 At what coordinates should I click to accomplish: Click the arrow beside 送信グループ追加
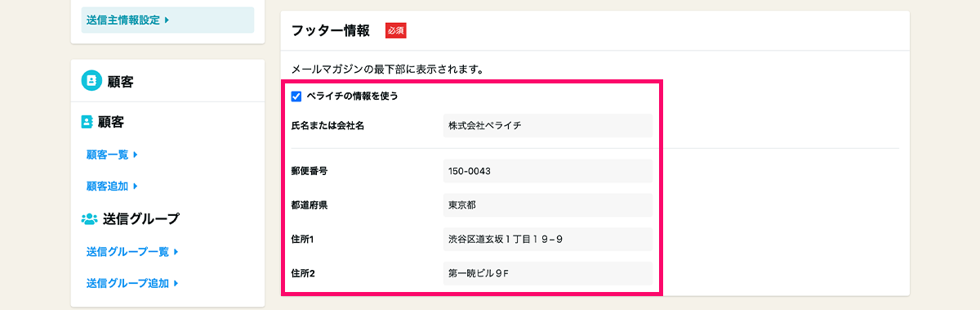click(176, 283)
